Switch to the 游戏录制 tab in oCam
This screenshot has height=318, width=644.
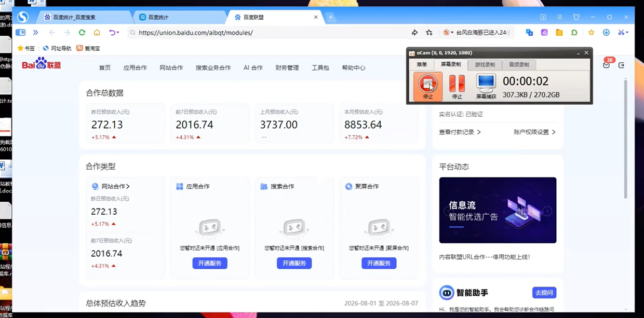click(x=485, y=65)
